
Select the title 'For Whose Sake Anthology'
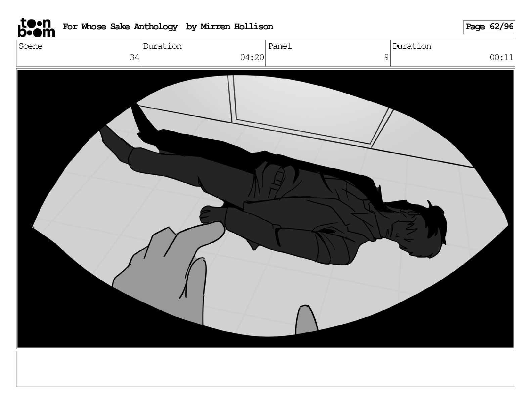(120, 27)
